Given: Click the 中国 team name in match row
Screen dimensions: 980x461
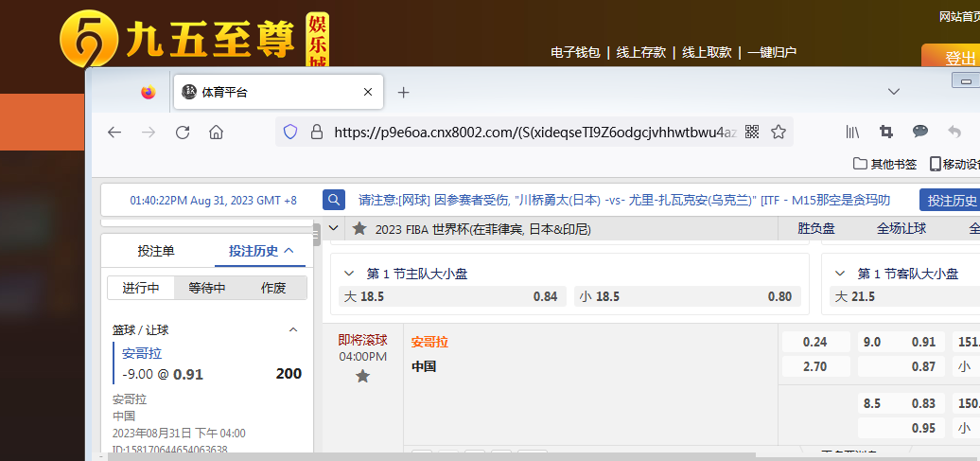Looking at the screenshot, I should pos(424,366).
